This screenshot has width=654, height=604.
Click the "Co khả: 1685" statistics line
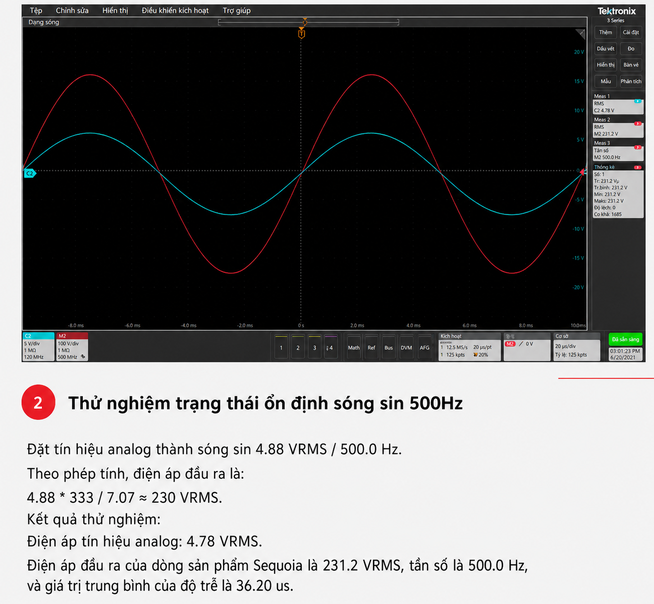point(608,214)
